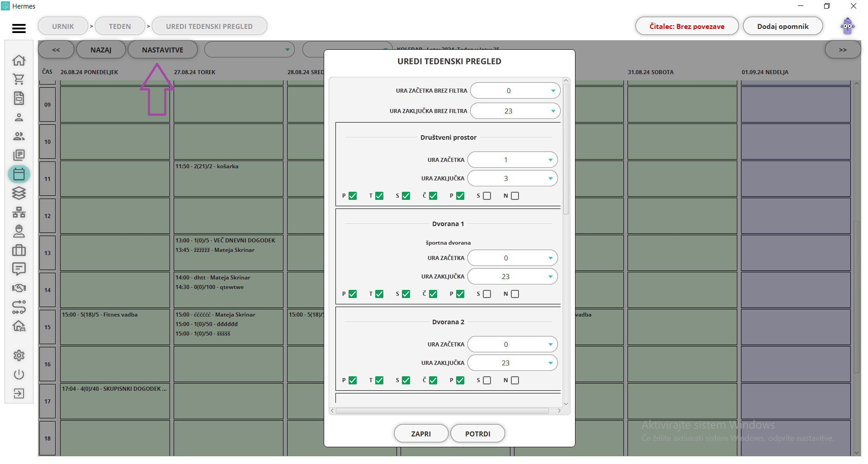Select UREDI TEDENSKI PREGLED breadcrumb
Screen dimensions: 868x464
(209, 26)
